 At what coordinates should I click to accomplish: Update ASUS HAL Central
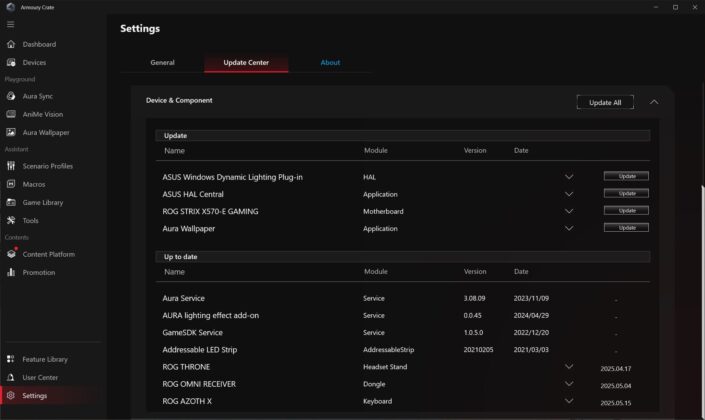coord(626,193)
